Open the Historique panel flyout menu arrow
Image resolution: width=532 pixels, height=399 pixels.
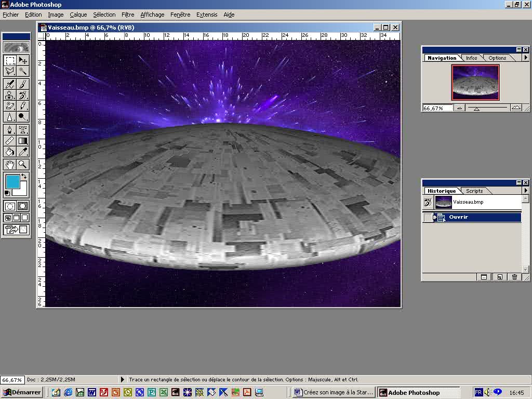(x=526, y=191)
